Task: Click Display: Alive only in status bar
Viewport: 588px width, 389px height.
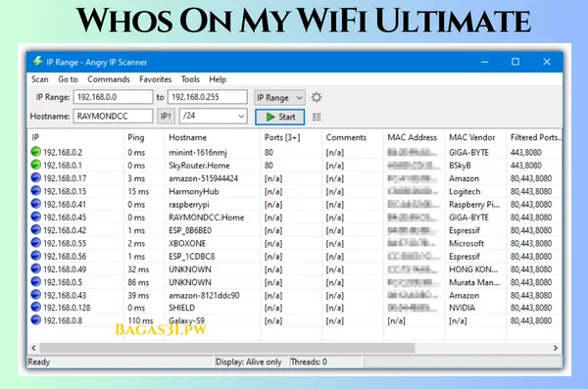Action: [249, 362]
